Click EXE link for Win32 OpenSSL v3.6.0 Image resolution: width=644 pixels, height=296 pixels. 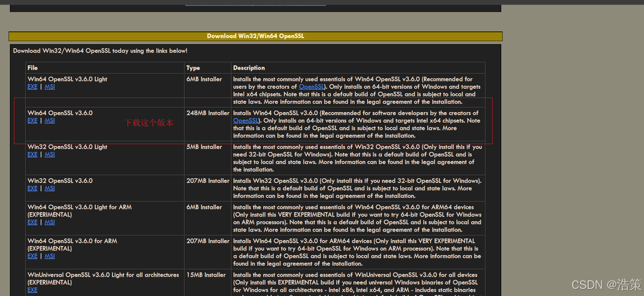(x=32, y=188)
